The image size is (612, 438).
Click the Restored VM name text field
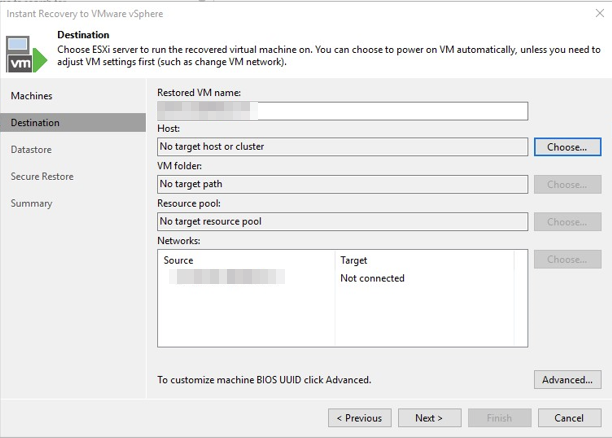(342, 111)
